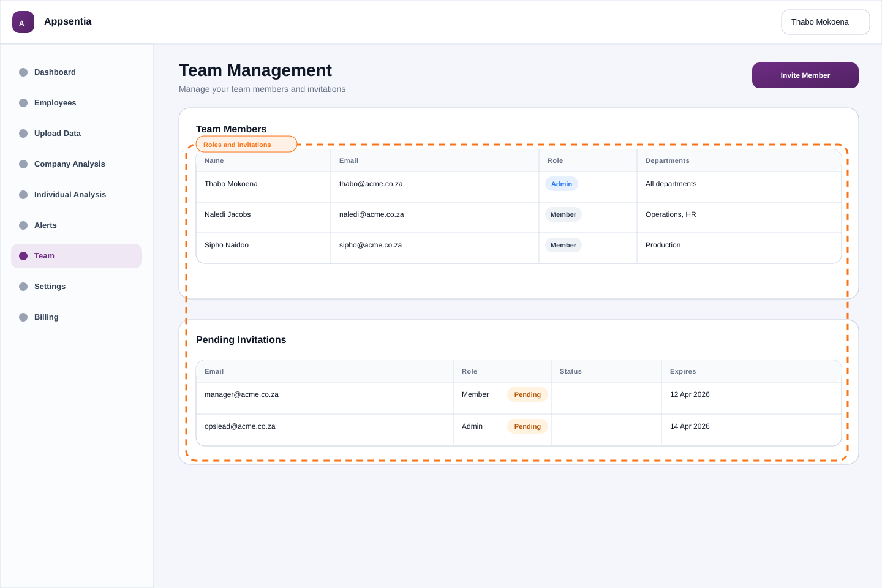
Task: Open the Thabo Mokoena account button in the header
Action: (x=825, y=22)
